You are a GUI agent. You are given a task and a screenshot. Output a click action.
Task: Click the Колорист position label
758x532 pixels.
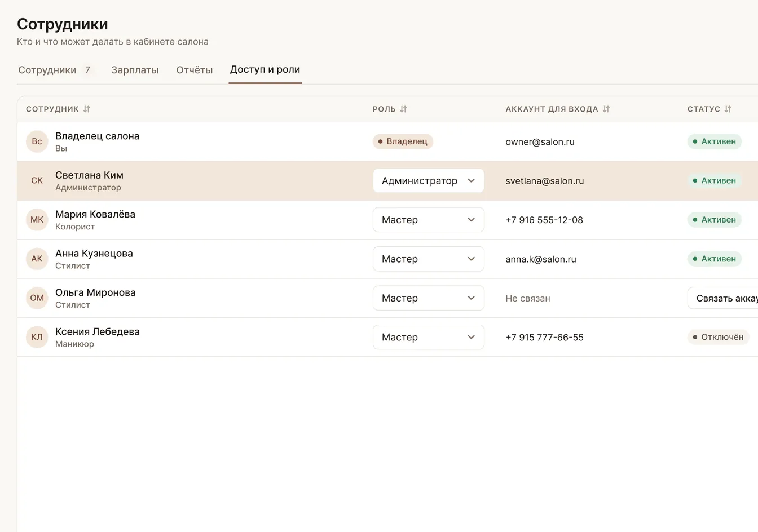click(75, 227)
